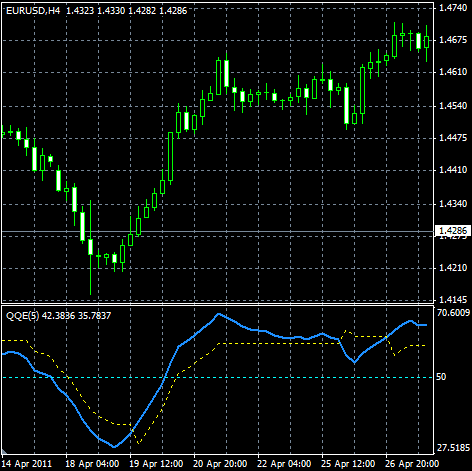Select the 18 Apr 04:00 time label
This screenshot has width=472, height=471.
coord(92,464)
